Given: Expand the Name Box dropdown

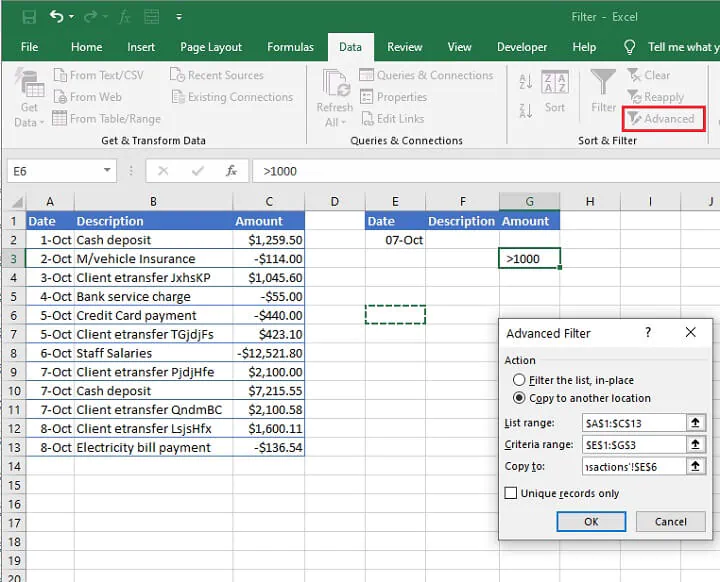Looking at the screenshot, I should coord(107,170).
